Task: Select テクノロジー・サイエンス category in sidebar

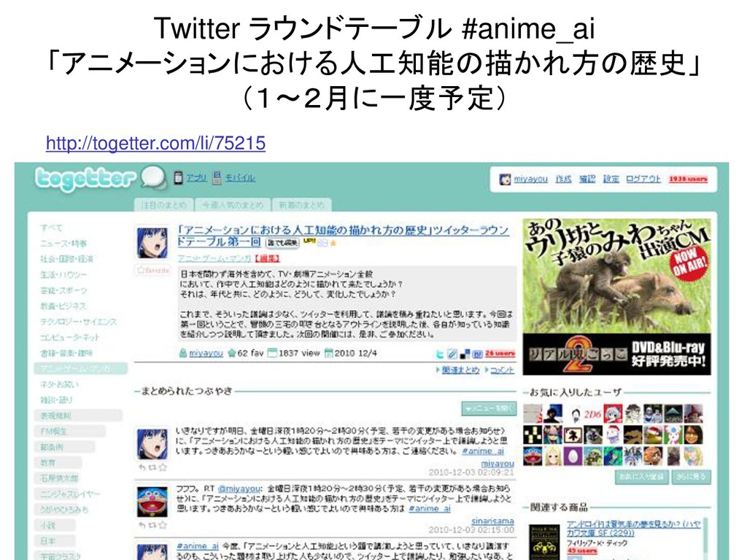Action: 79,322
